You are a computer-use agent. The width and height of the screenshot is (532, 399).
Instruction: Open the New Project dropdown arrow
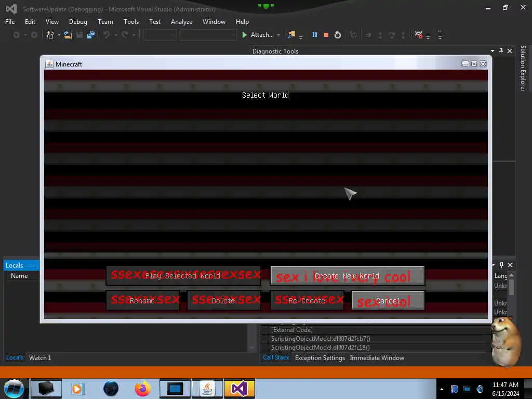tap(59, 35)
